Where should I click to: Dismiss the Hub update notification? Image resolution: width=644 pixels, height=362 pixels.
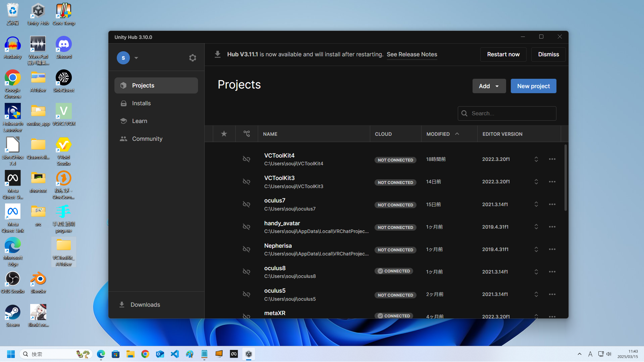click(x=548, y=54)
